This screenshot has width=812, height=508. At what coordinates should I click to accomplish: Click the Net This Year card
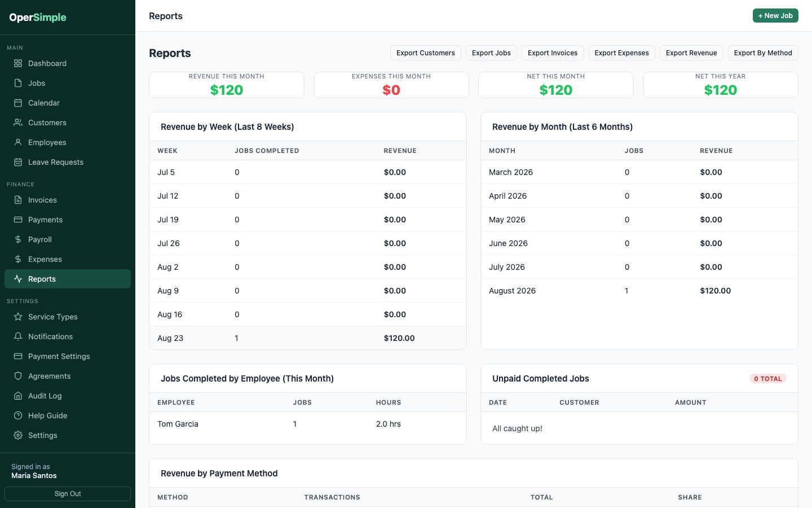pos(721,85)
